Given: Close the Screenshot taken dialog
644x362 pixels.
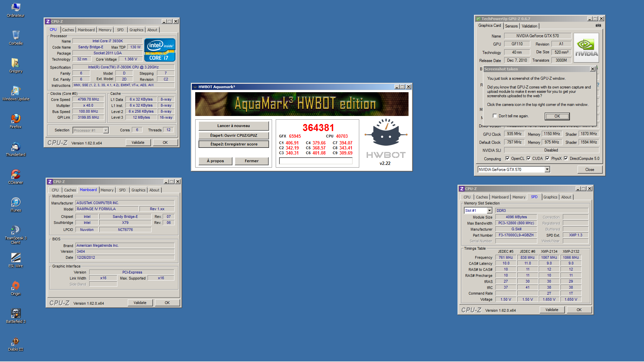Looking at the screenshot, I should point(592,69).
